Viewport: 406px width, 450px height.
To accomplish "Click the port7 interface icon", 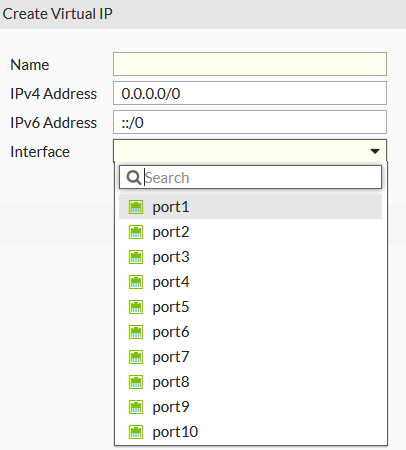I will (x=136, y=357).
